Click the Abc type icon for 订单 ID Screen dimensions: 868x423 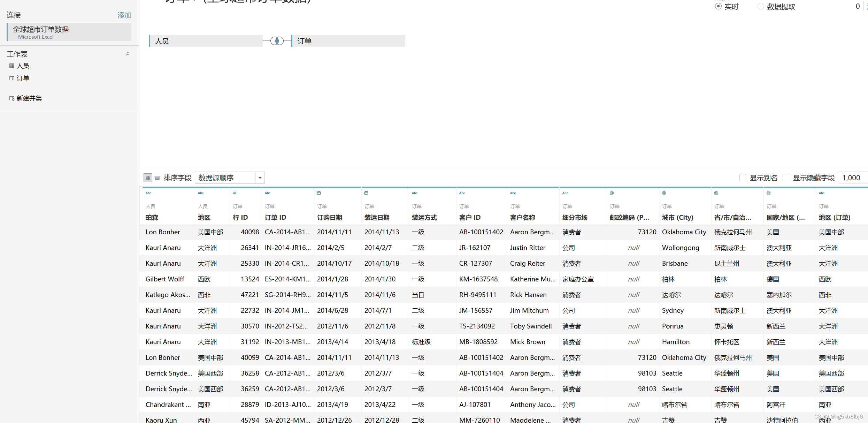point(268,193)
